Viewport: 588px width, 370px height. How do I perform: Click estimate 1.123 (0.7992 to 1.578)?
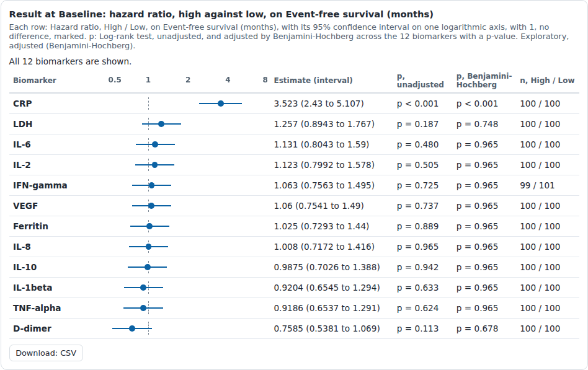(324, 165)
